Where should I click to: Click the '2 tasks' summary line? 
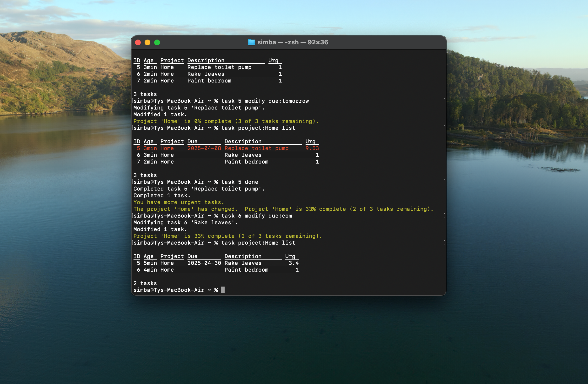[145, 283]
